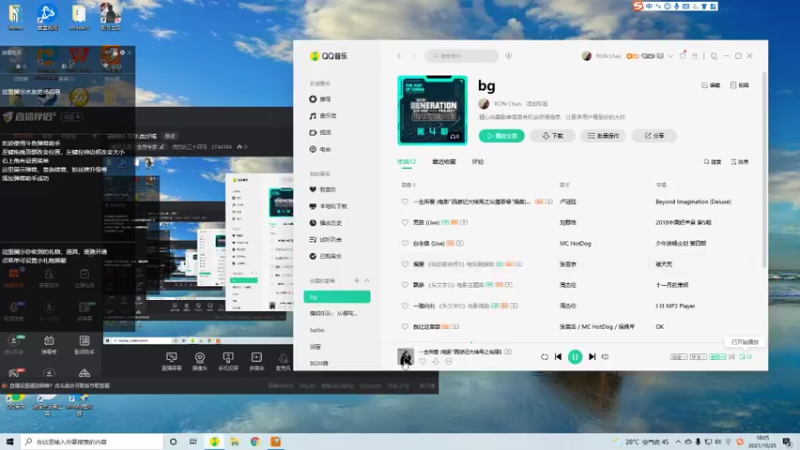Like the 2018 China row Live song
Image resolution: width=800 pixels, height=450 pixels.
(x=405, y=222)
